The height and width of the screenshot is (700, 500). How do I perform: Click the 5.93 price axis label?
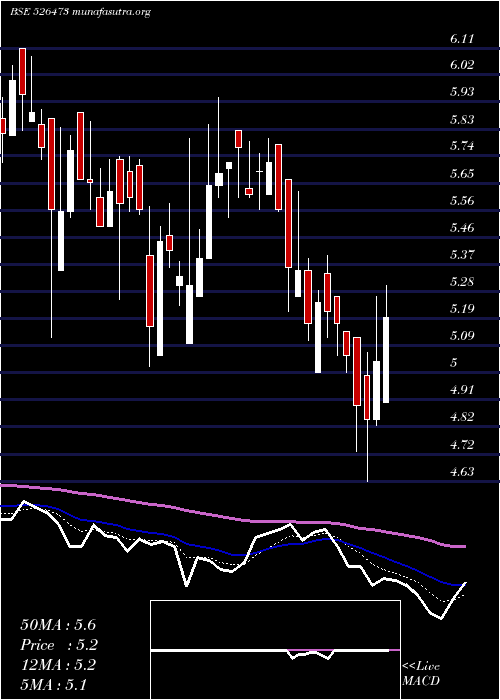[x=462, y=92]
